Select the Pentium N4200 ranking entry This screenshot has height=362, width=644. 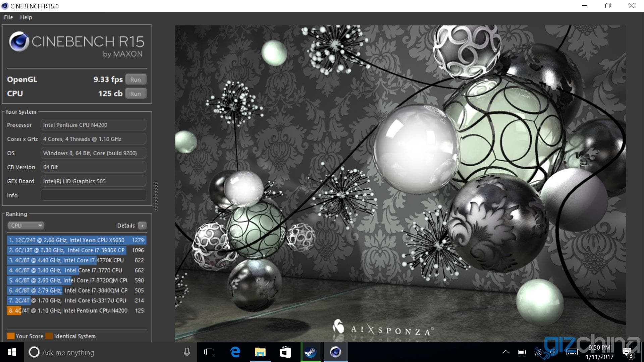[76, 310]
